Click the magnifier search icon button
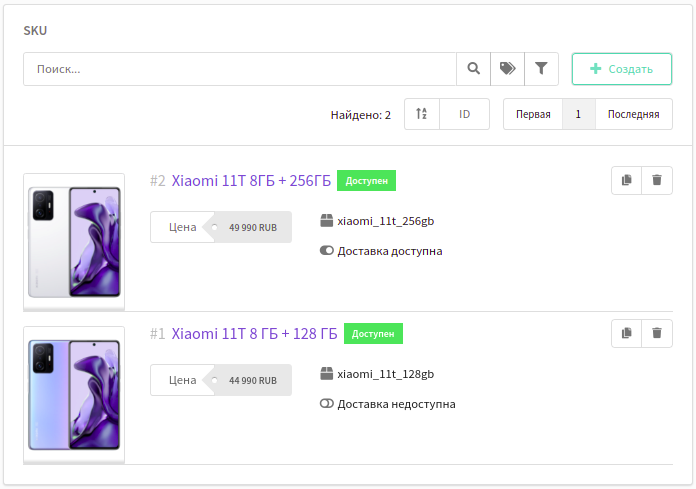 click(474, 69)
